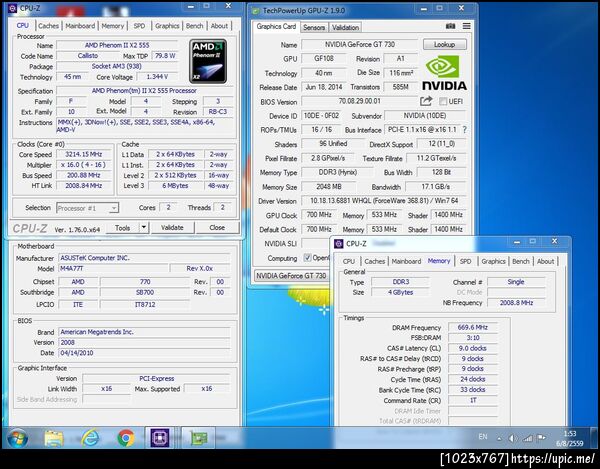Viewport: 600px width, 469px height.
Task: Show hidden tray icons arrow
Action: coord(499,439)
